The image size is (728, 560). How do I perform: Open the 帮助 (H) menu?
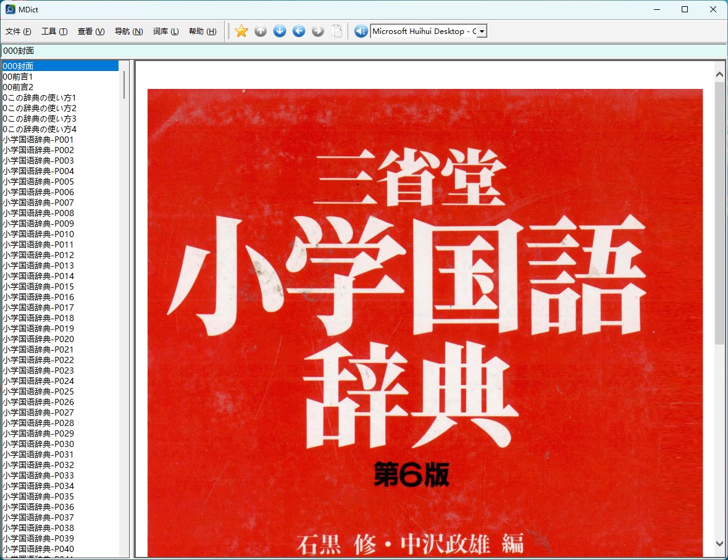click(x=203, y=31)
